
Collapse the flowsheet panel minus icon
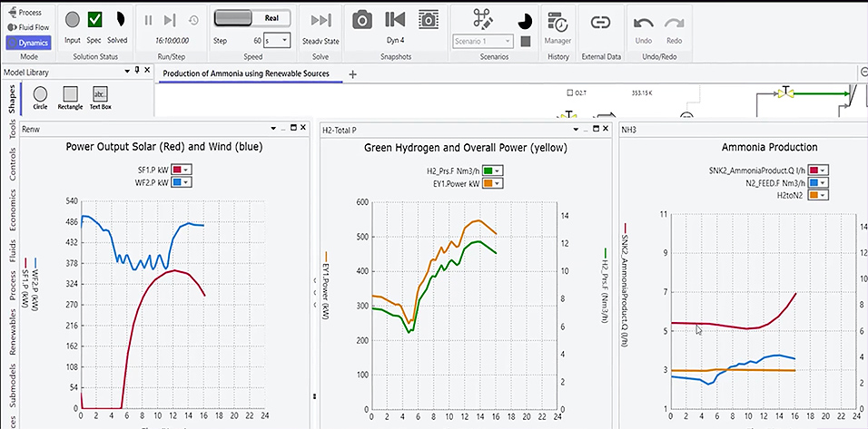(x=864, y=72)
